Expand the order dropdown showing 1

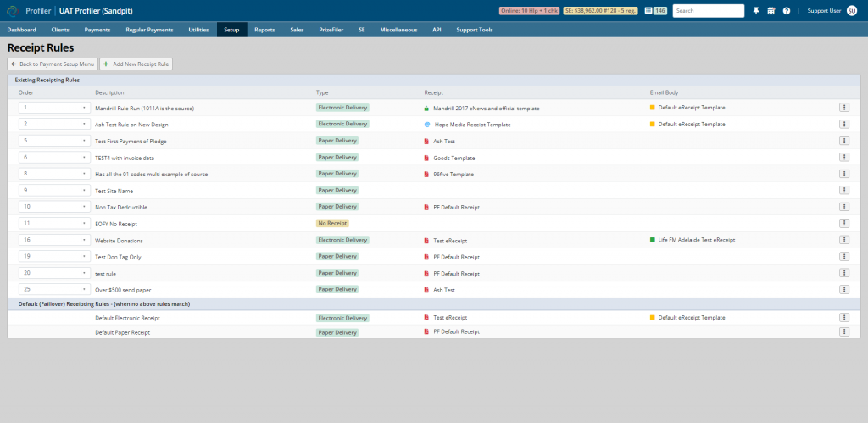[x=54, y=108]
